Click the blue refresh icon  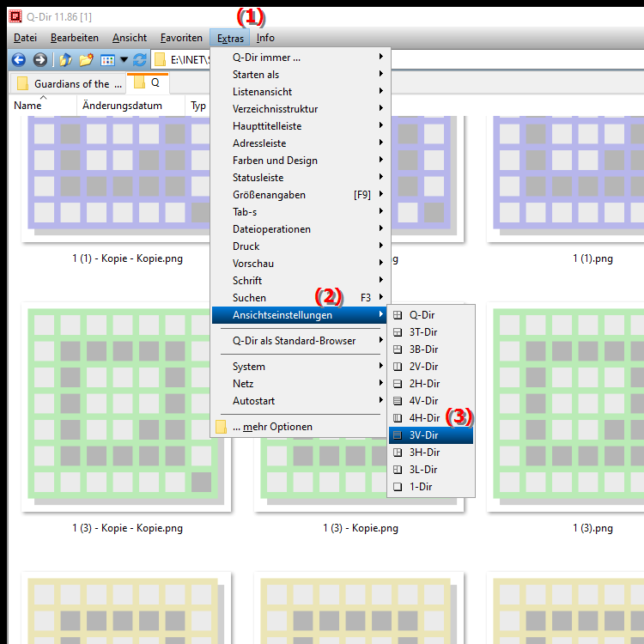point(140,60)
